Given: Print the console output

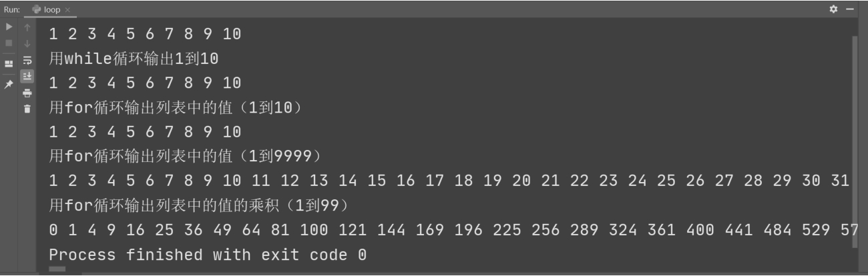Looking at the screenshot, I should tap(27, 93).
